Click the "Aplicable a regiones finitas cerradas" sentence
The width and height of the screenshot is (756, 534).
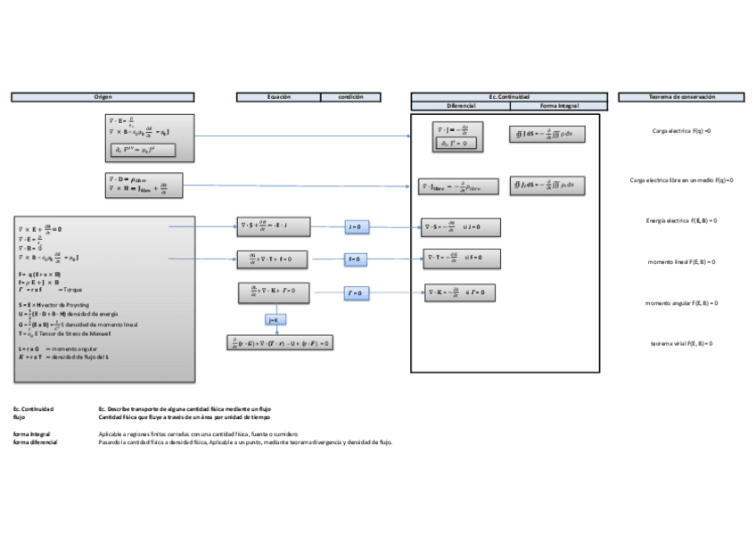click(x=198, y=434)
